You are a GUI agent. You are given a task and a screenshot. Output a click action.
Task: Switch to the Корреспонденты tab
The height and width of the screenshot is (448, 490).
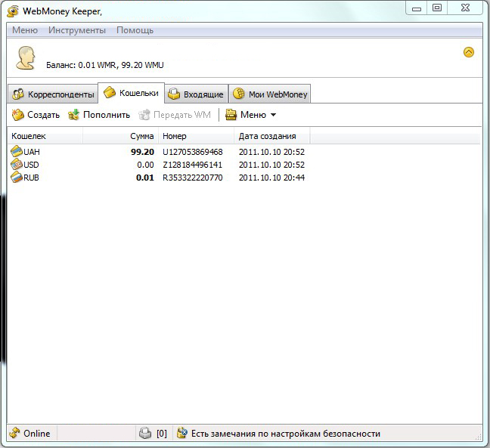click(53, 94)
